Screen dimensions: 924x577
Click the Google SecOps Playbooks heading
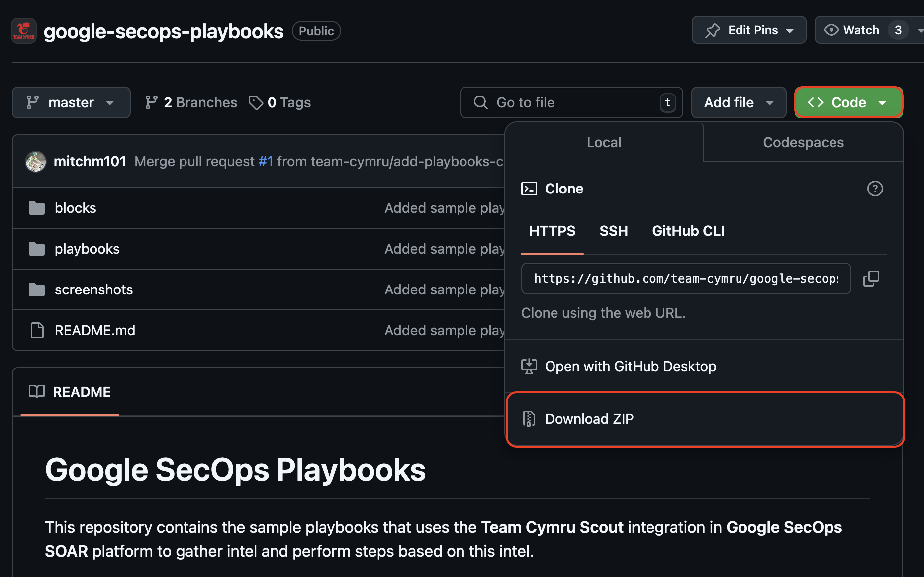tap(235, 470)
